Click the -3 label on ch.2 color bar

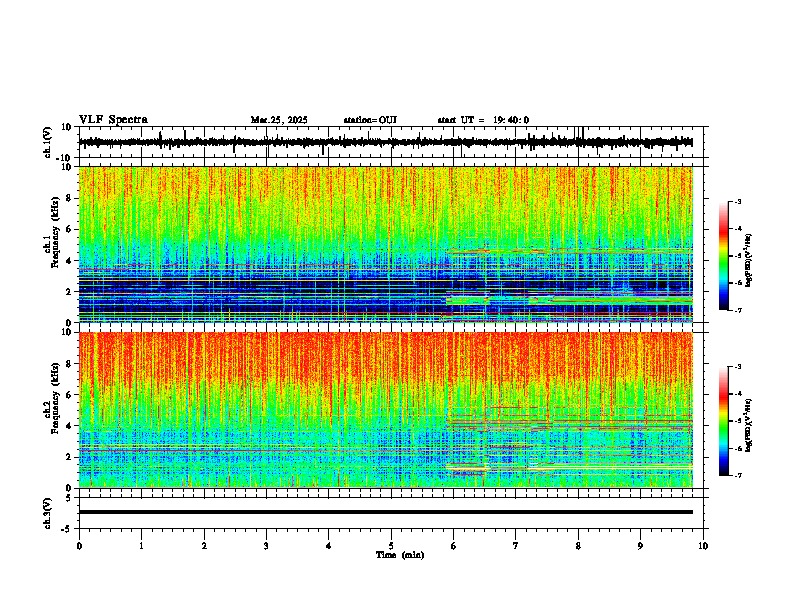click(738, 367)
